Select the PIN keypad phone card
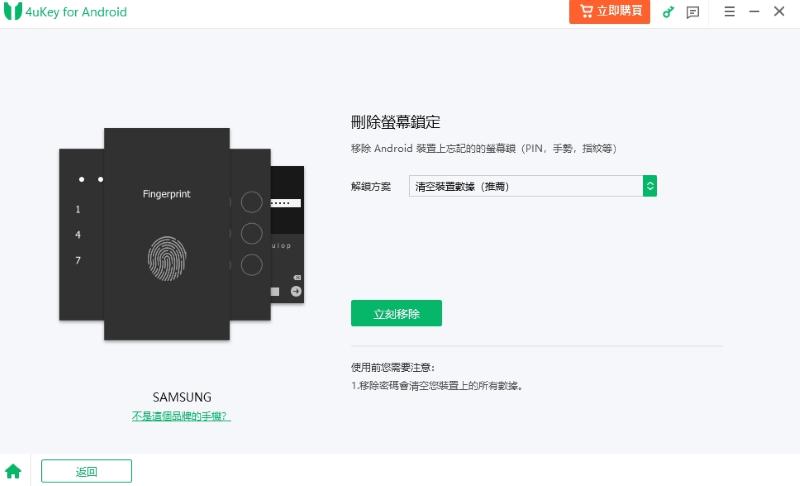 tap(82, 235)
